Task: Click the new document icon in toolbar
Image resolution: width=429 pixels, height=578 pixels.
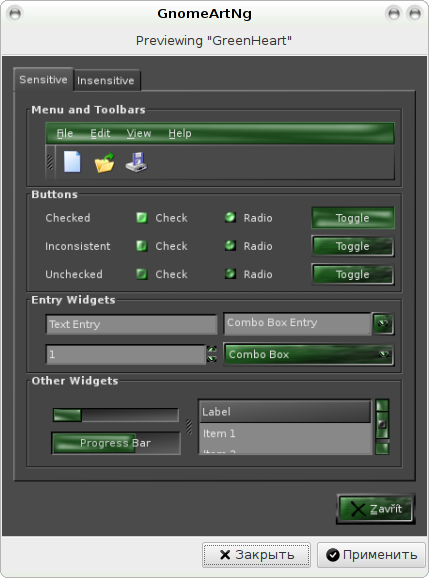Action: tap(72, 162)
